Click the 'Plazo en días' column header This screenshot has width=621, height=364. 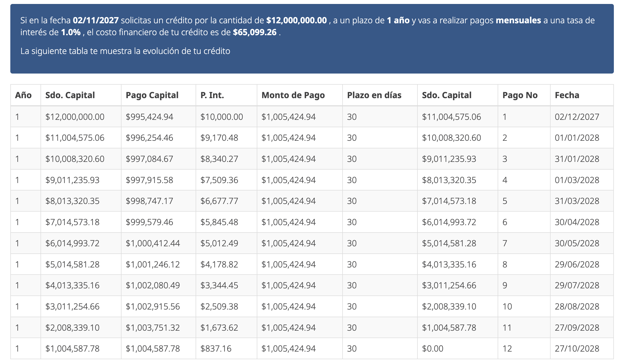pos(380,95)
